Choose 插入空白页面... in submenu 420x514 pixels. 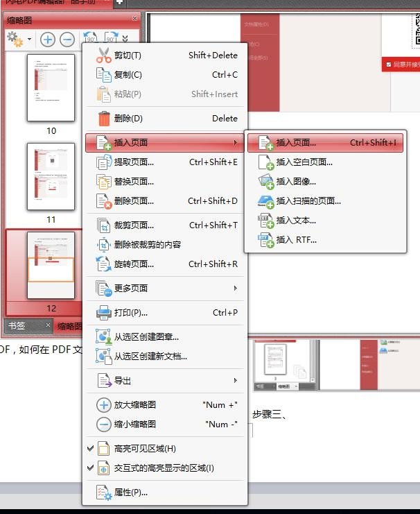pyautogui.click(x=325, y=162)
